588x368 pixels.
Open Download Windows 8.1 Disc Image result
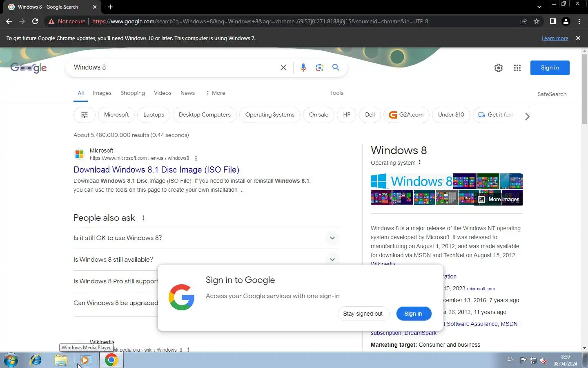pos(156,170)
